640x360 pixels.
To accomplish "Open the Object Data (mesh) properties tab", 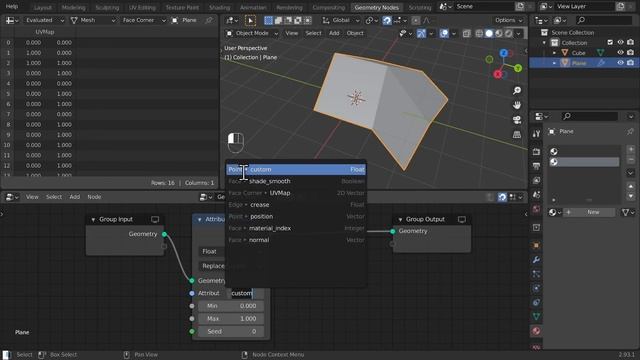I will coord(536,317).
